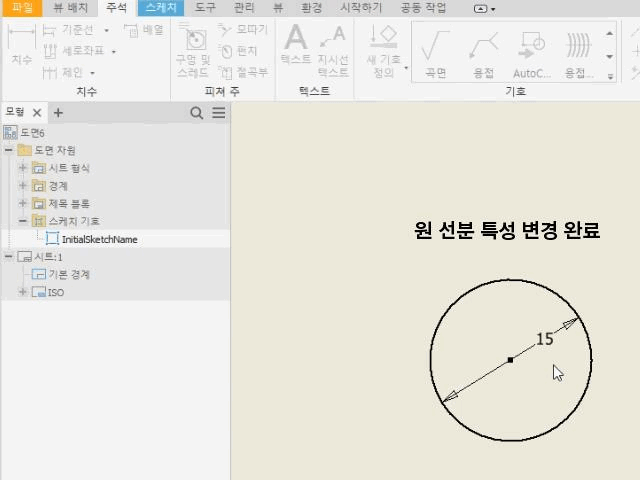Open the ribbon display options dropdown

(x=484, y=9)
